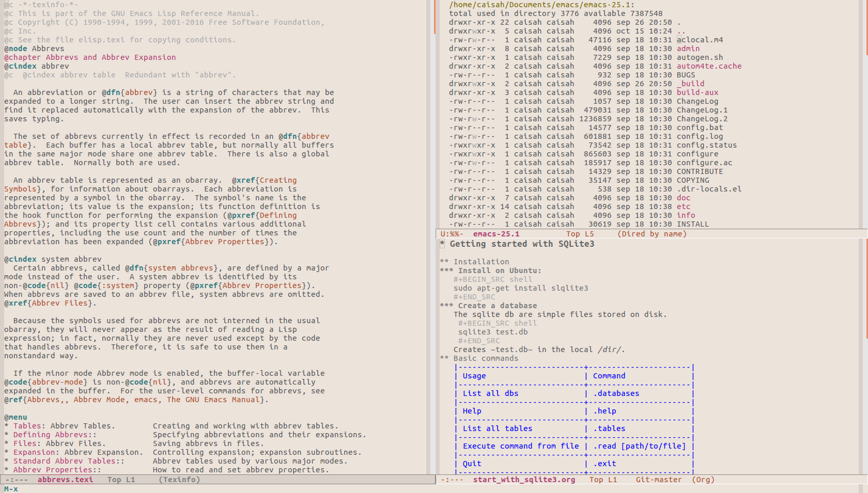Click '@node Abbrevs' line
Image resolution: width=868 pixels, height=493 pixels.
click(x=34, y=49)
